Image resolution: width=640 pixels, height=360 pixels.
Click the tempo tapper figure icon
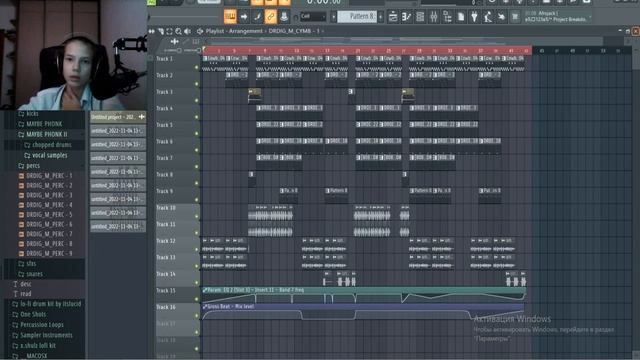[x=488, y=17]
